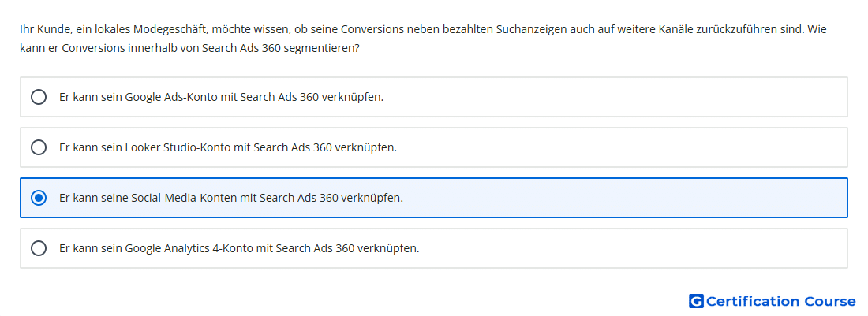Click 'Google Analytics 4' in the last option

172,248
